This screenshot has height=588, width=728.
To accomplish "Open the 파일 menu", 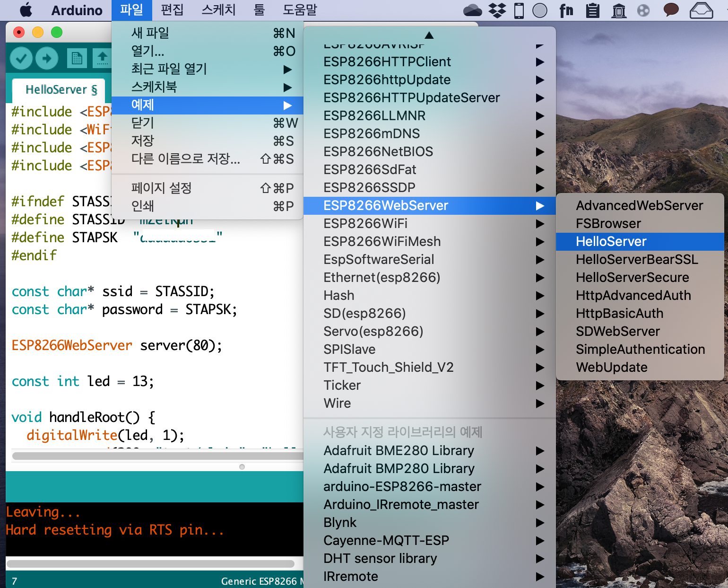I will (x=131, y=10).
